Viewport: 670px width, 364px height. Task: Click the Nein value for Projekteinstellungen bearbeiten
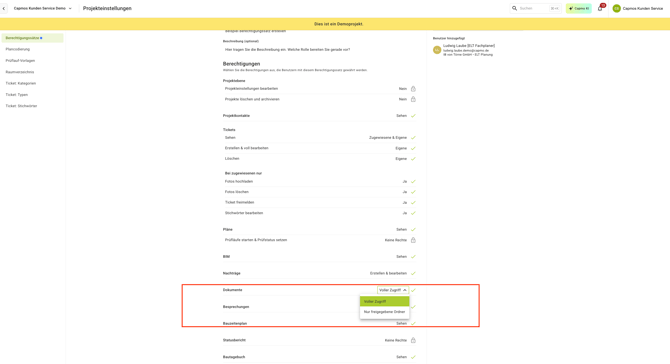(403, 89)
